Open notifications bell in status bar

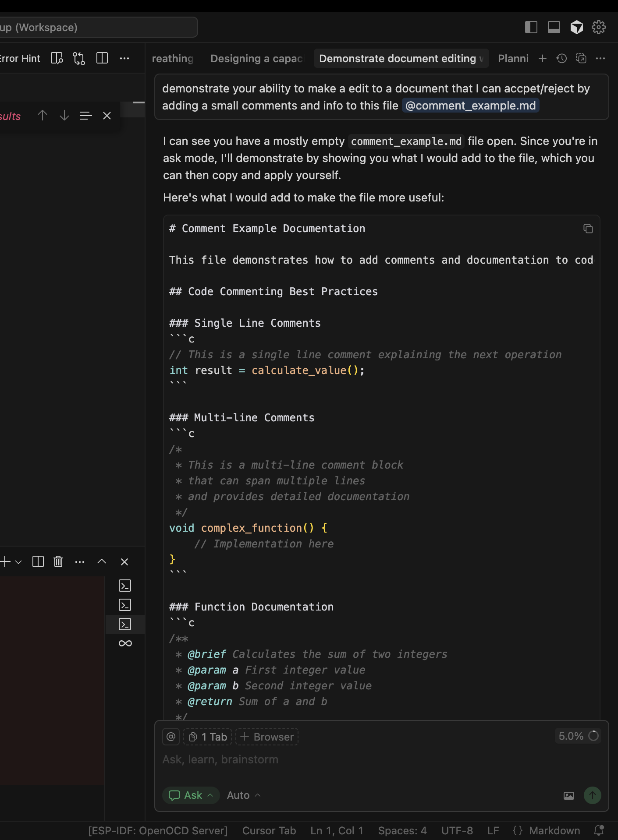[x=598, y=830]
